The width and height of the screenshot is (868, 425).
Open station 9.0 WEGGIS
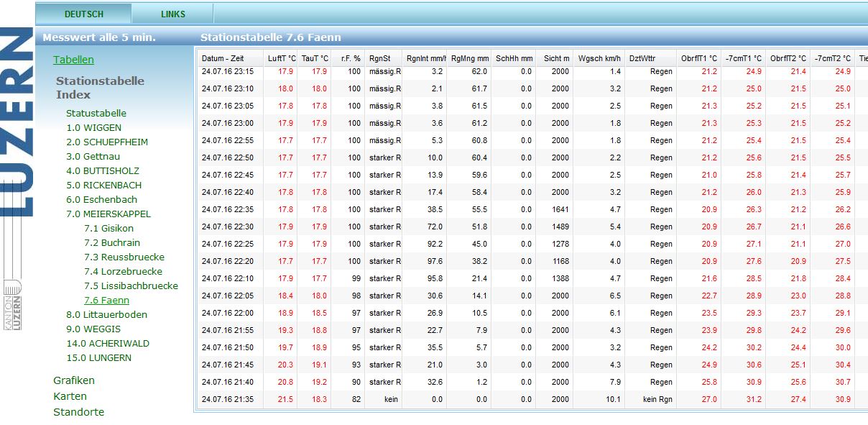tap(93, 329)
